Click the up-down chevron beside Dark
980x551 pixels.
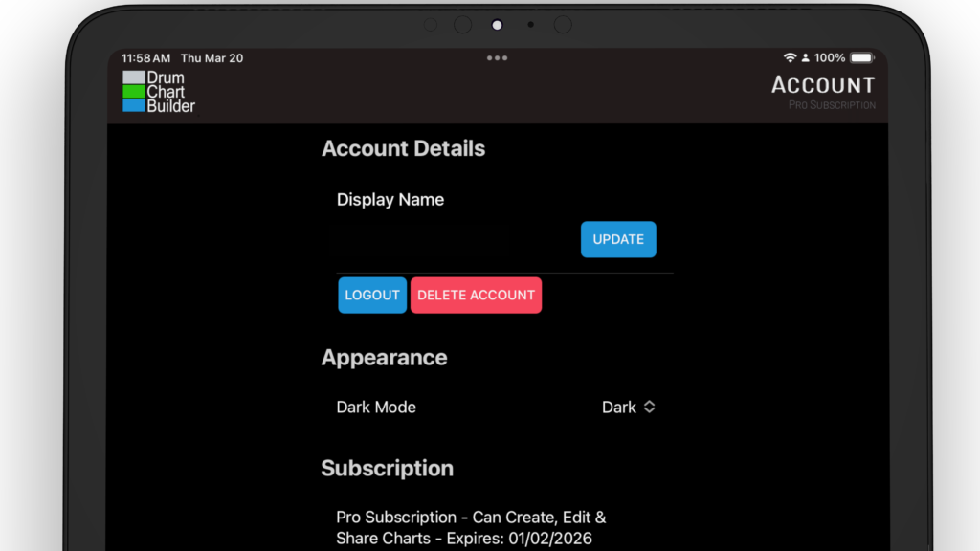tap(649, 407)
